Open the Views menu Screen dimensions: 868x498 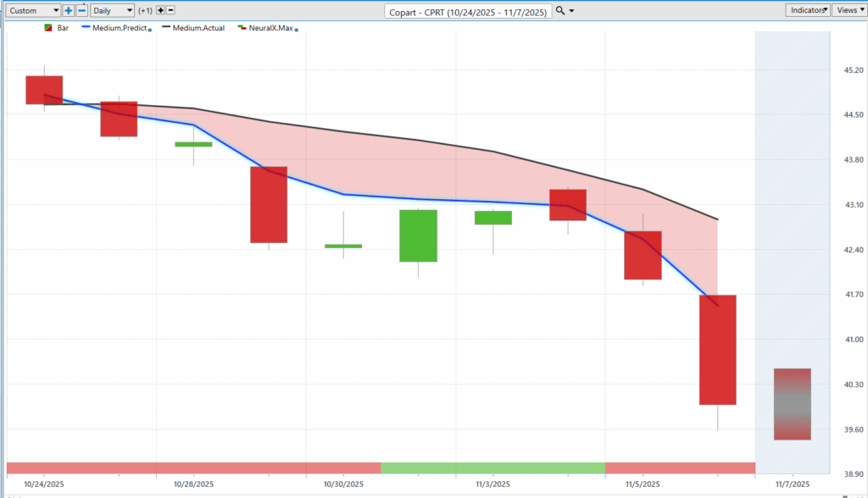click(x=848, y=10)
